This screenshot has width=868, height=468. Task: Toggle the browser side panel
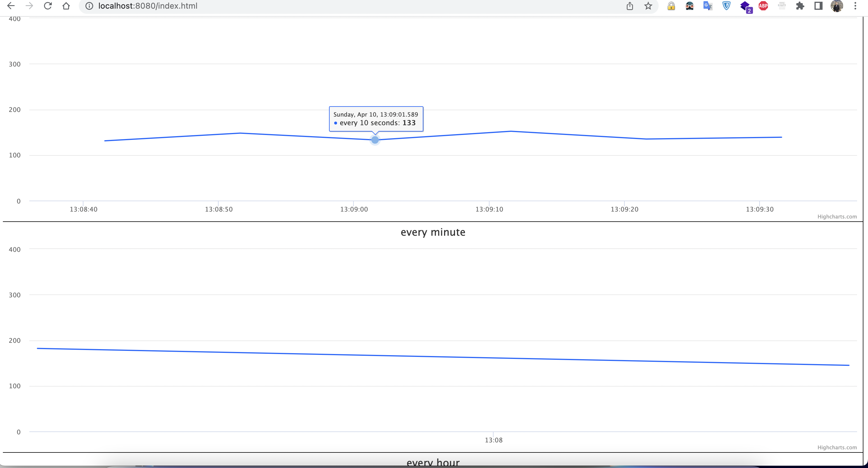click(x=819, y=6)
